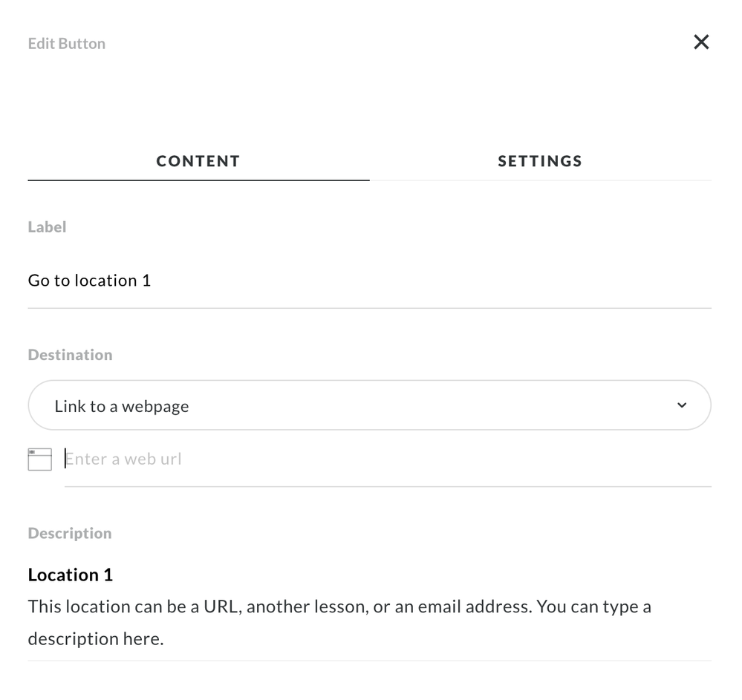Image resolution: width=742 pixels, height=700 pixels.
Task: Click the word "webpage" in Destination selector
Action: point(155,406)
